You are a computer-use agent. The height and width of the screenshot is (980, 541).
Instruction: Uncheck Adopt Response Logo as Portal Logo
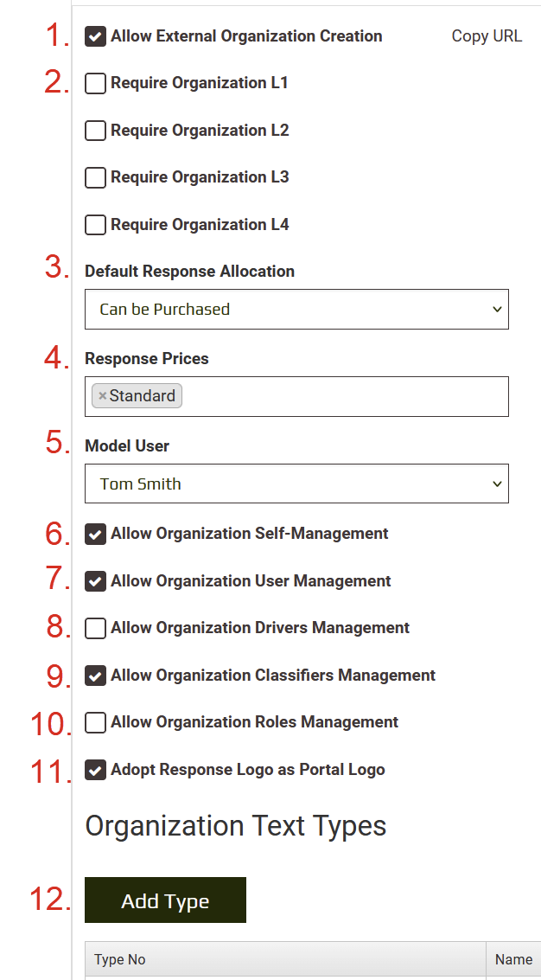96,770
